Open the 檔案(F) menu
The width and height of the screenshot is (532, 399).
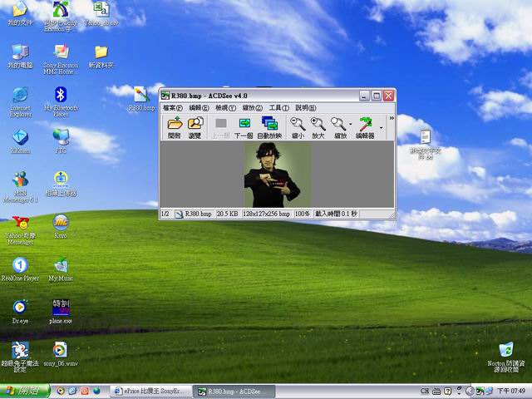pyautogui.click(x=172, y=108)
